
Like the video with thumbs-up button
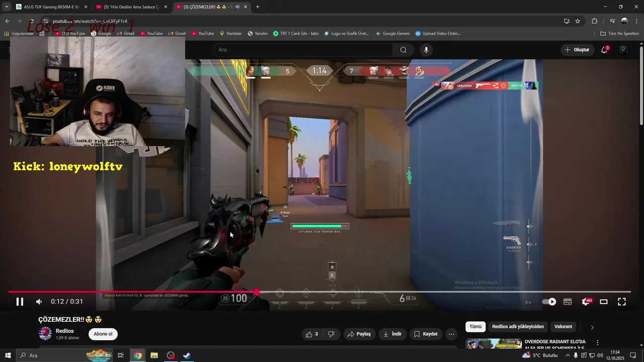pyautogui.click(x=312, y=334)
